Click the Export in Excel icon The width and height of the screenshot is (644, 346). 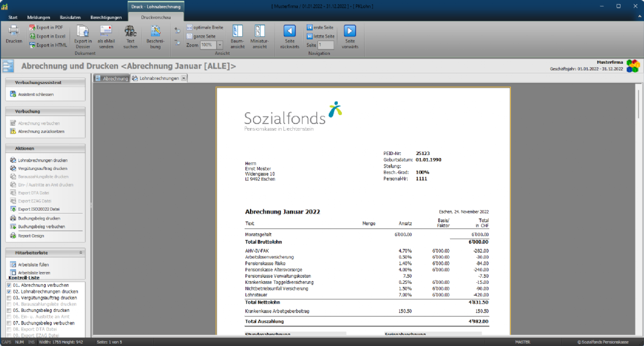coord(33,36)
